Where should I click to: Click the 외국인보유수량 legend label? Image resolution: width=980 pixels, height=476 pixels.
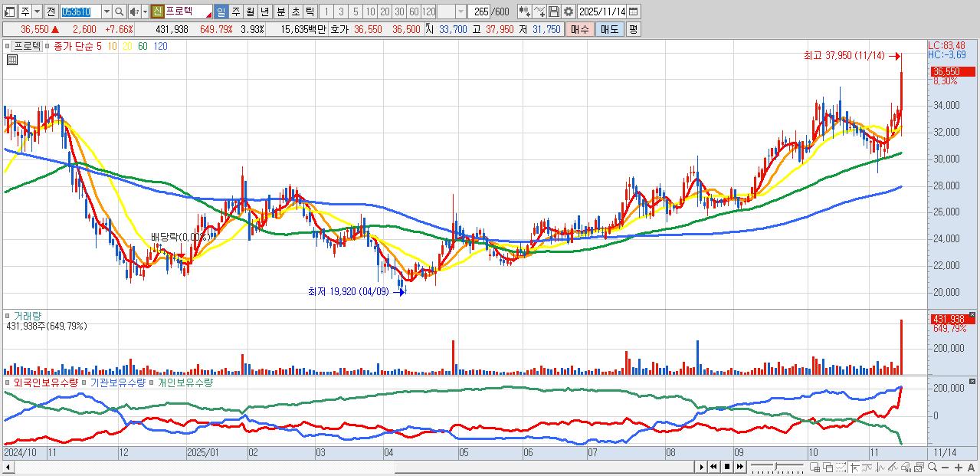tap(46, 382)
